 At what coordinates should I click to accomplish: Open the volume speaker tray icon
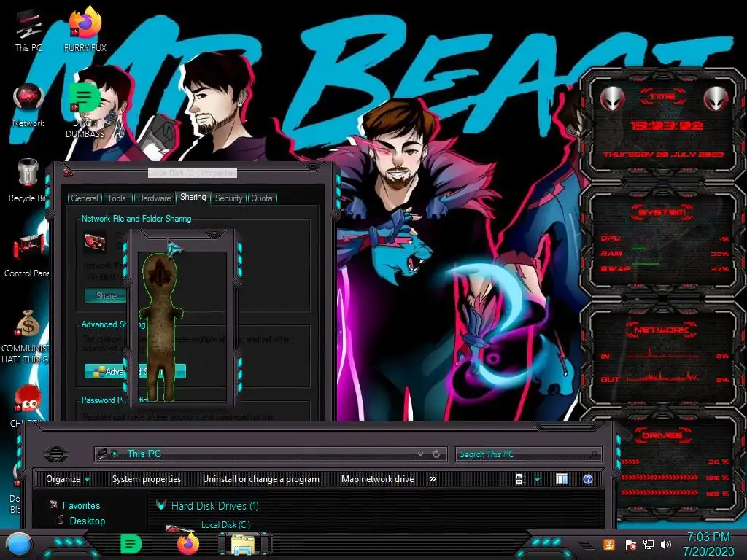[x=666, y=544]
